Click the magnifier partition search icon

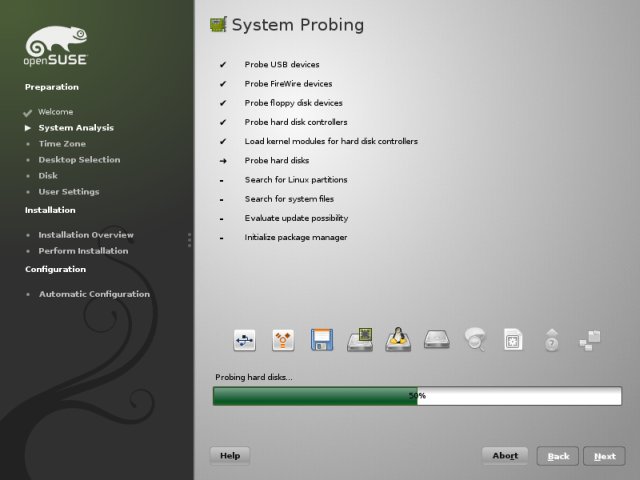coord(475,339)
